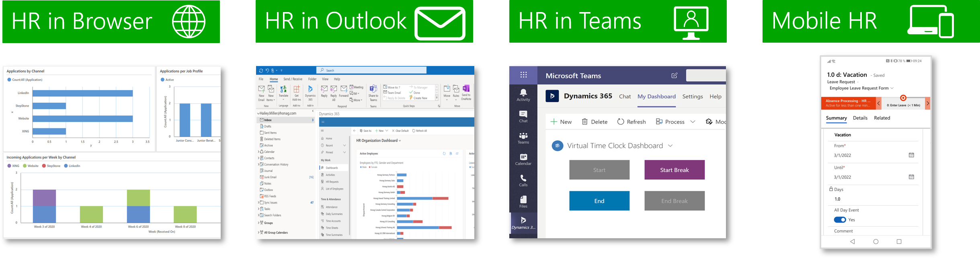Go to next process stage right arrow
Screen dimensions: 980x258
(x=928, y=103)
